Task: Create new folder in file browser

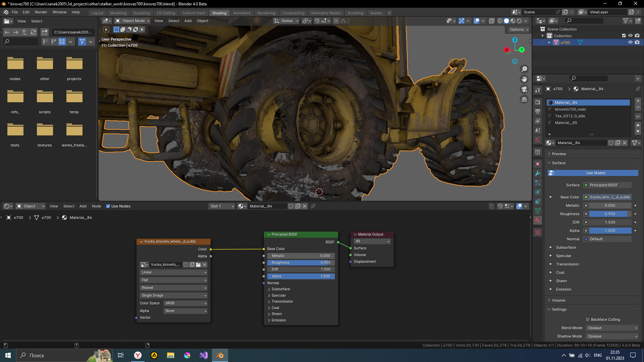Action: 45,32
